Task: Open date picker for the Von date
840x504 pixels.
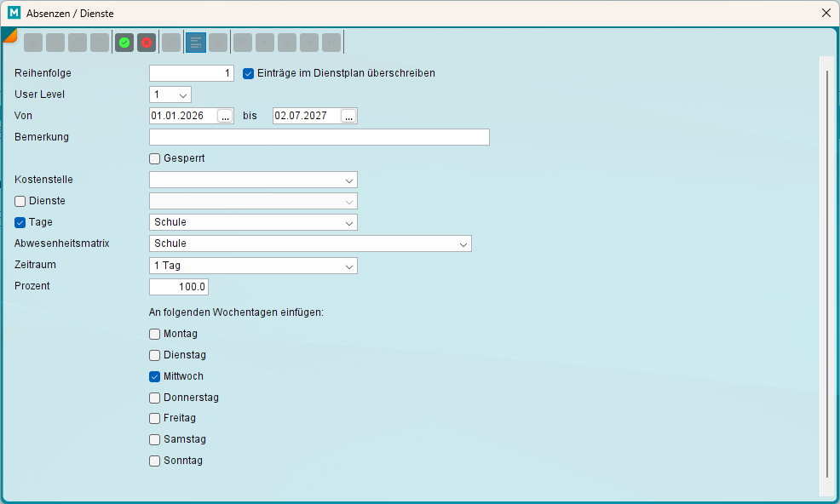Action: tap(225, 116)
